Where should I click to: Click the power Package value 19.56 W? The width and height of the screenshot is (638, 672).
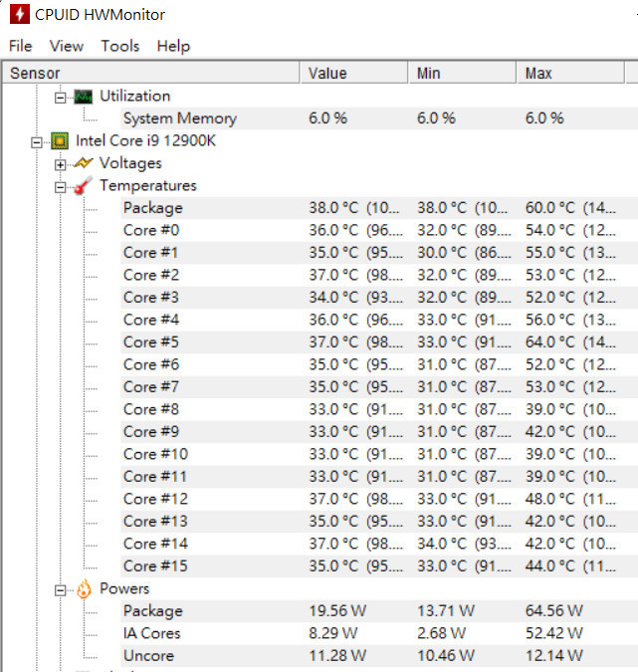point(337,610)
